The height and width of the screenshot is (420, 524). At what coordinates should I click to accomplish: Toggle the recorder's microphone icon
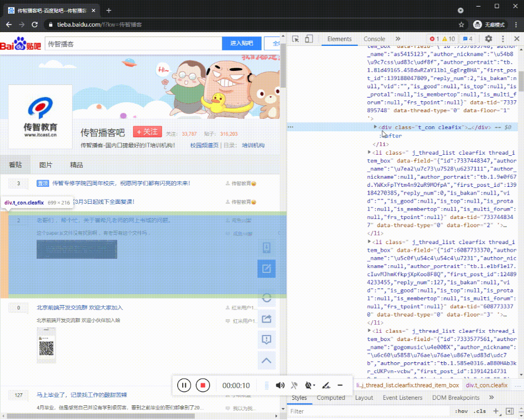(294, 385)
